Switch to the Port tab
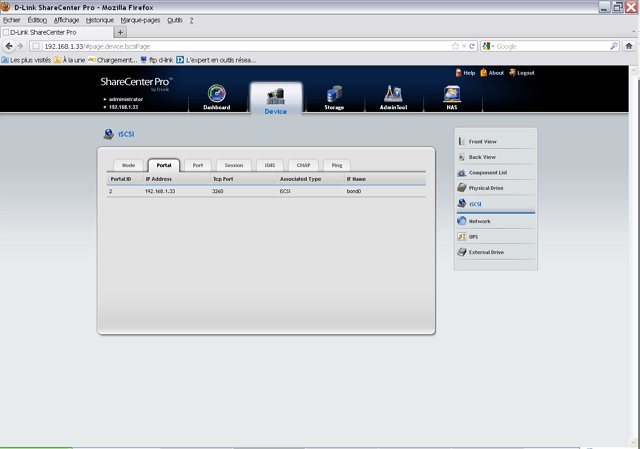The image size is (640, 449). pyautogui.click(x=198, y=165)
